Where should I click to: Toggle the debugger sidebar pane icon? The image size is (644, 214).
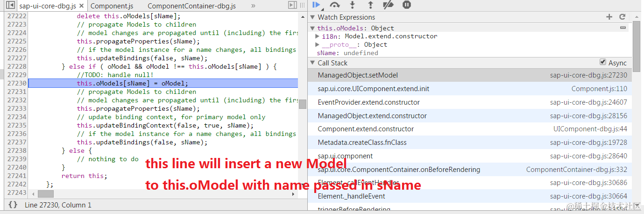coord(293,5)
